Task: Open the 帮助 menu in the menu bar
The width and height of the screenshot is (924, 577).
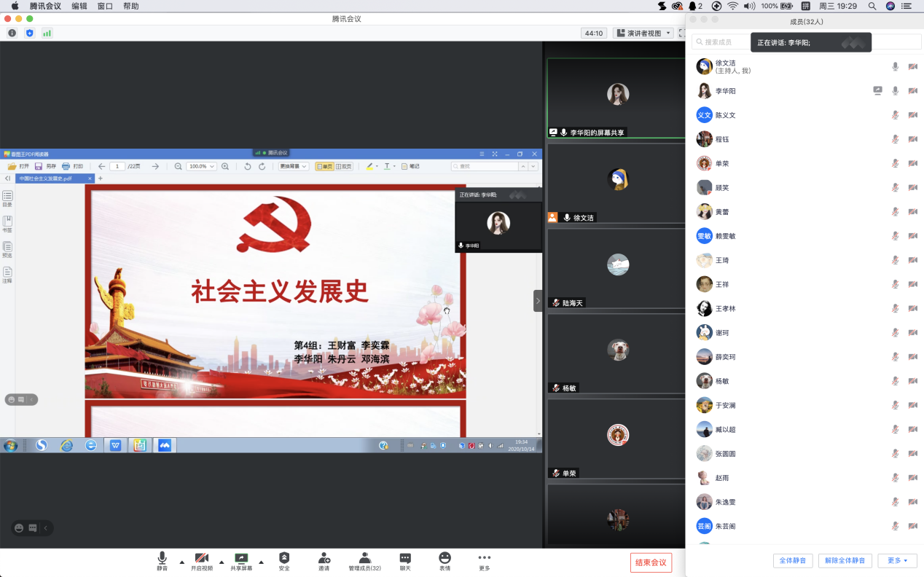Action: tap(131, 6)
